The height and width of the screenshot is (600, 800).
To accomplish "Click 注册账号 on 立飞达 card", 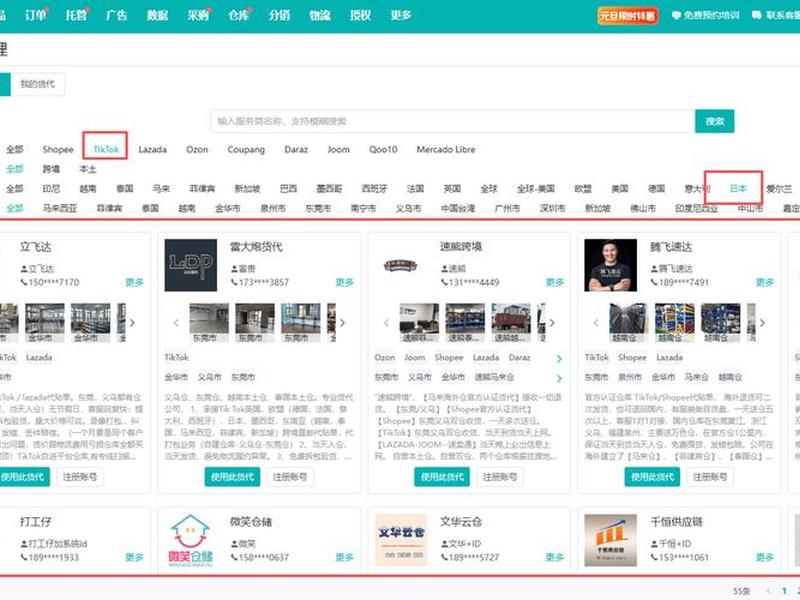I will point(80,477).
